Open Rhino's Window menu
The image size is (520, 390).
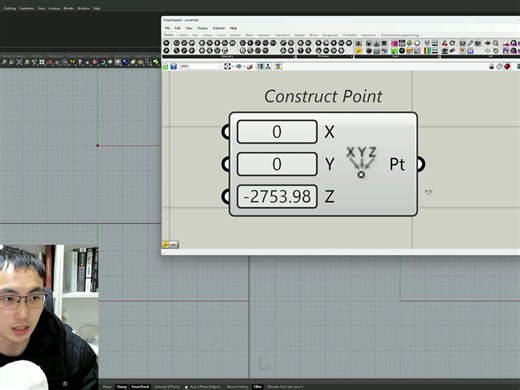pyautogui.click(x=83, y=8)
